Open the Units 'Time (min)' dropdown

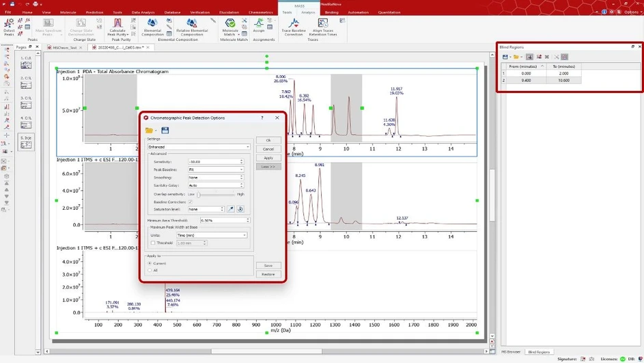tap(212, 235)
